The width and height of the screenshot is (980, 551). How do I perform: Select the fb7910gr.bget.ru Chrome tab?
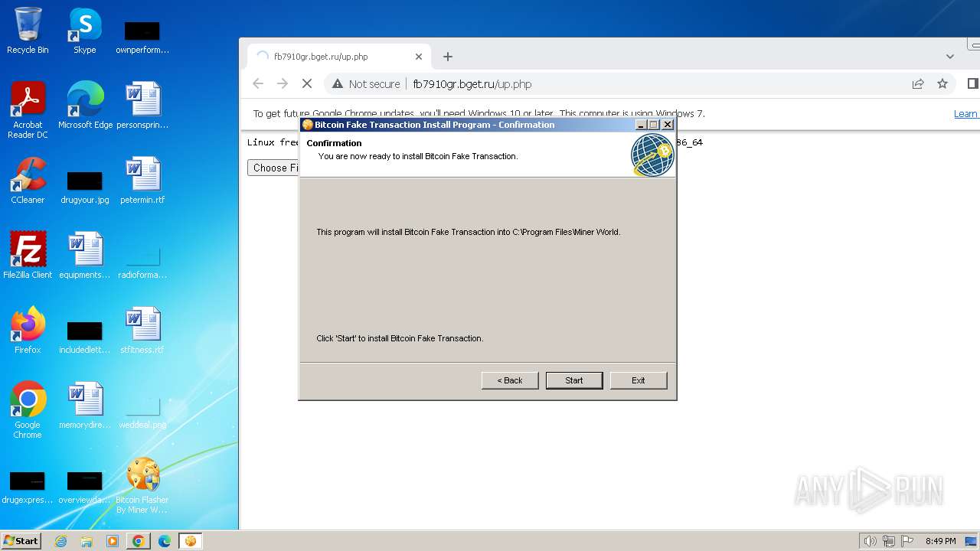(x=339, y=57)
